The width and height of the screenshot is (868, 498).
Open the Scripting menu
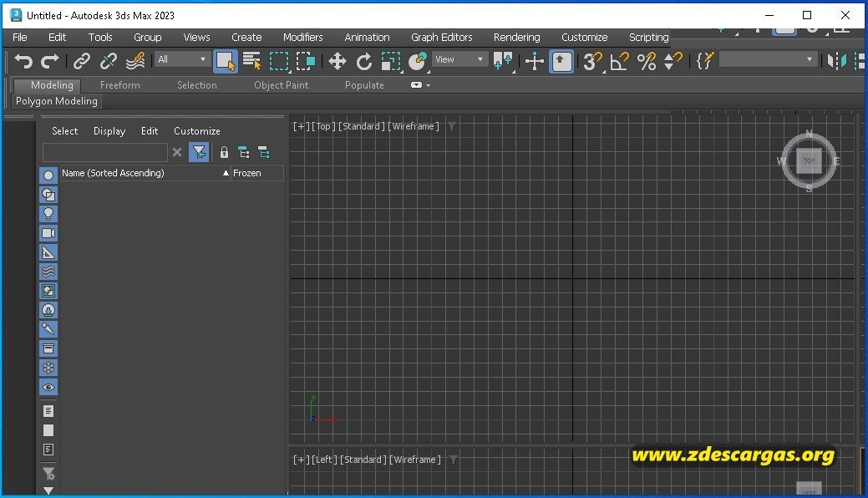(x=649, y=37)
